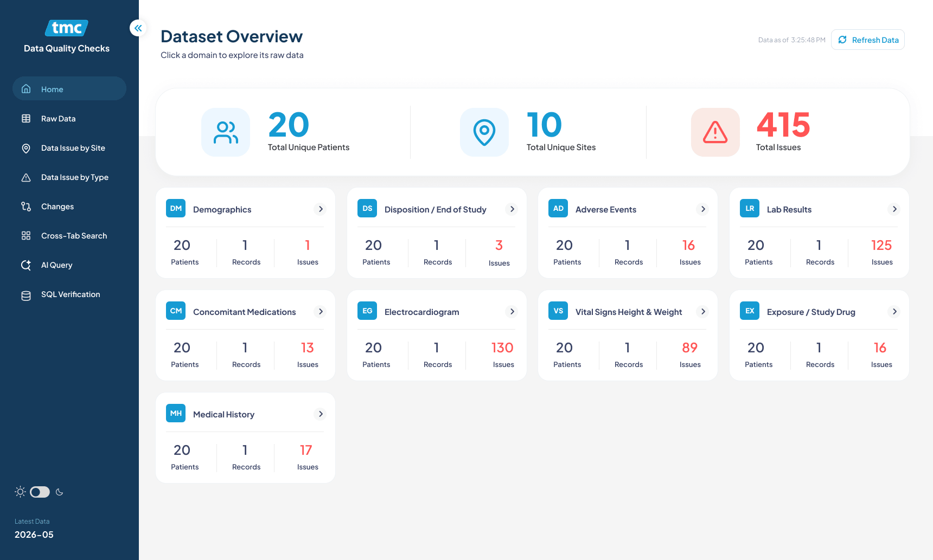
Task: Click the MH Medical History badge
Action: [176, 413]
